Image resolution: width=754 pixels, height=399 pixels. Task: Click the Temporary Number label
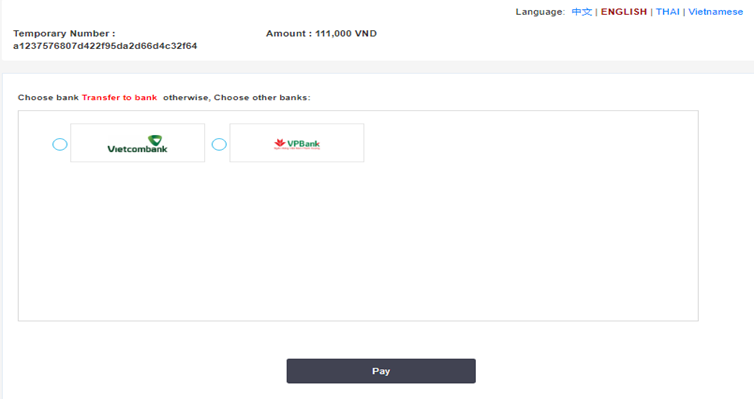point(64,34)
